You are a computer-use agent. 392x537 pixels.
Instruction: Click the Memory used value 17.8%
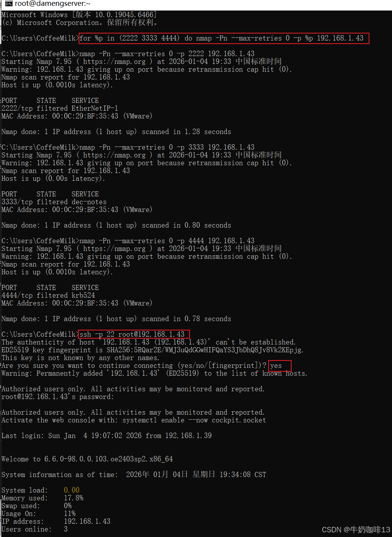coord(74,498)
